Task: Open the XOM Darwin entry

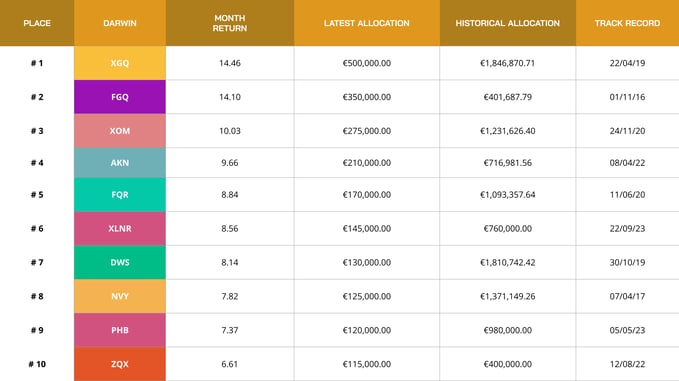Action: (120, 131)
